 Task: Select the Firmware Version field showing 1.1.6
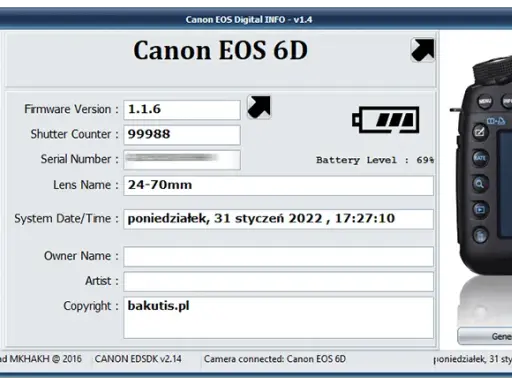182,110
